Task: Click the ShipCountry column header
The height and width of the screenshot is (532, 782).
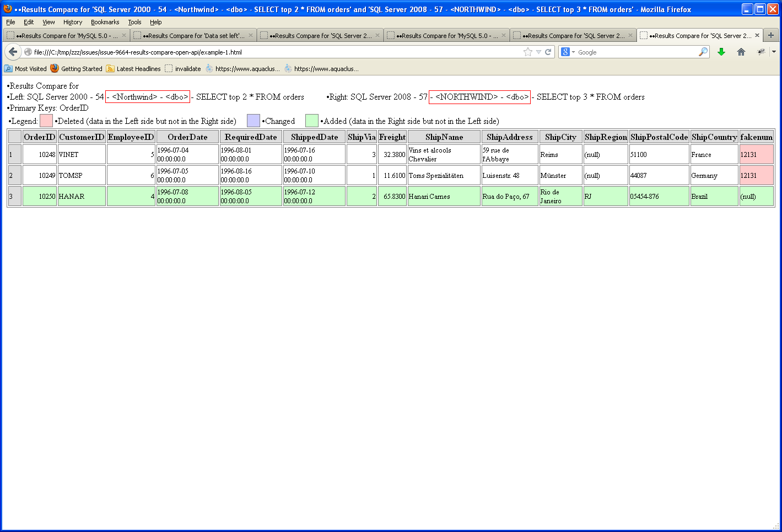Action: 714,137
